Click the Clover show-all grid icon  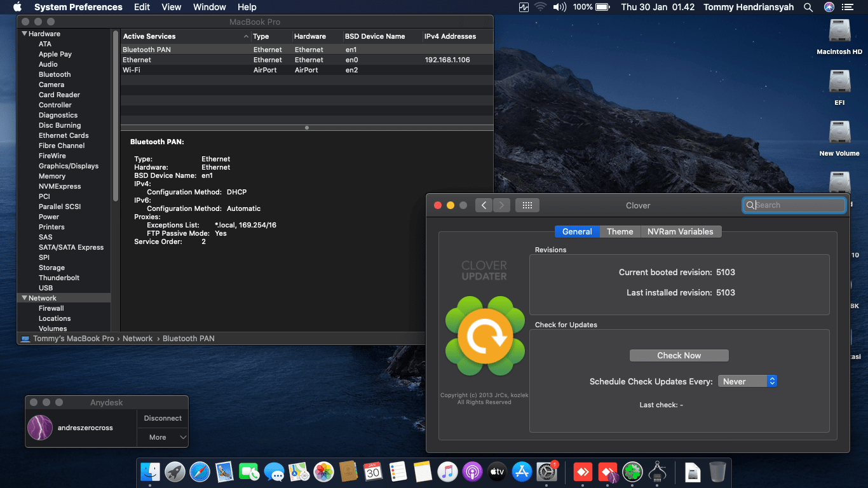click(527, 205)
